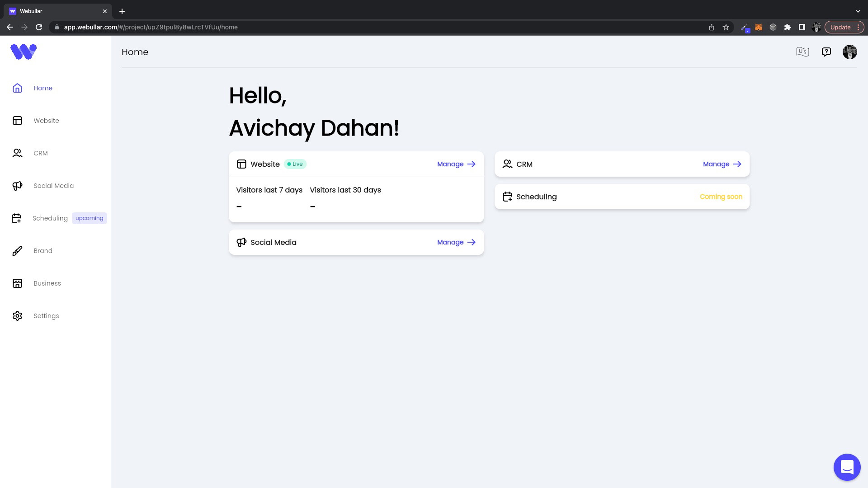The image size is (868, 488).
Task: Click the user profile avatar
Action: point(850,52)
